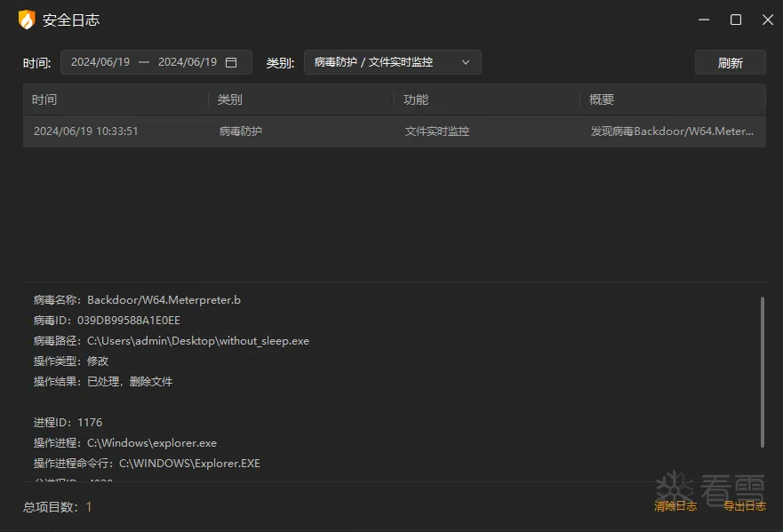
Task: Click 导出日志 to export logs
Action: click(745, 506)
